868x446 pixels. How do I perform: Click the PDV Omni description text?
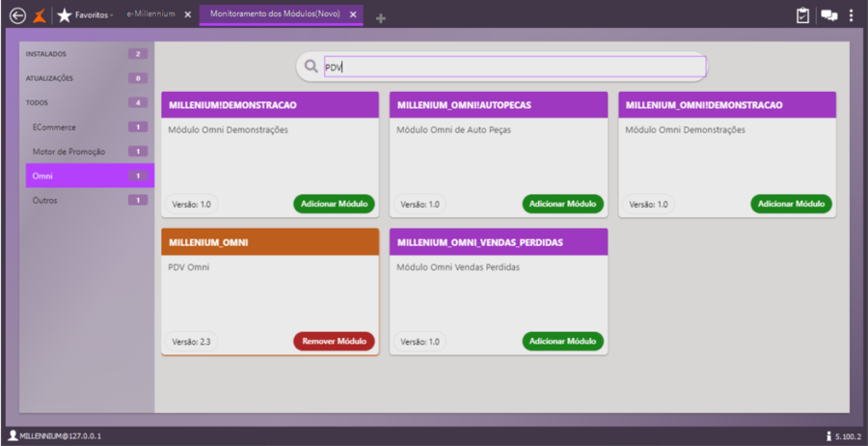coord(188,267)
